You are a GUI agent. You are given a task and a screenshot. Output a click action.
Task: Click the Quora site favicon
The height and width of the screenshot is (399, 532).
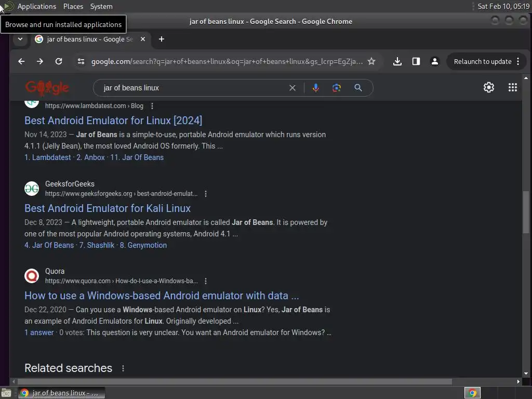[x=32, y=276]
